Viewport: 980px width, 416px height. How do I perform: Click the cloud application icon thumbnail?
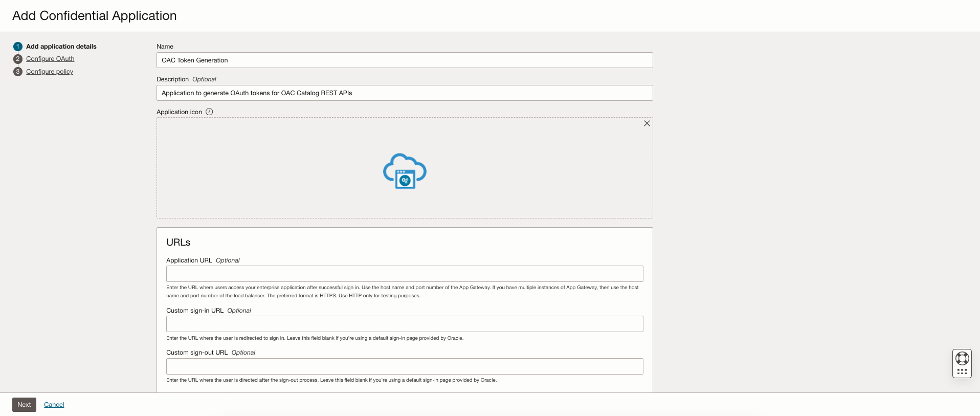405,171
